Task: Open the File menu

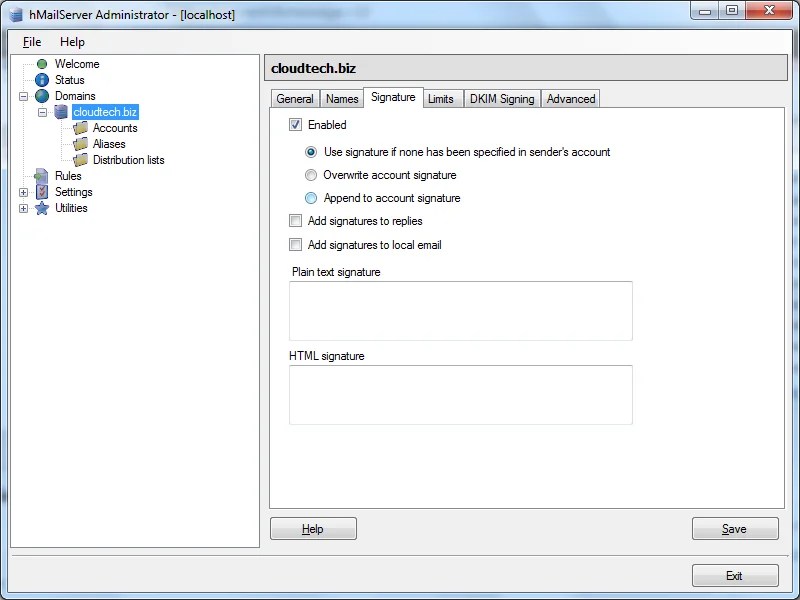Action: click(x=32, y=42)
